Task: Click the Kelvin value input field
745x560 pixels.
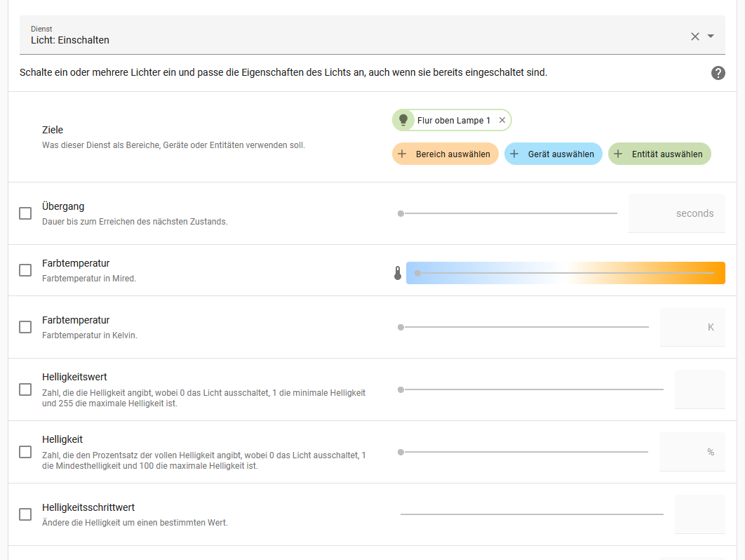Action: [691, 327]
